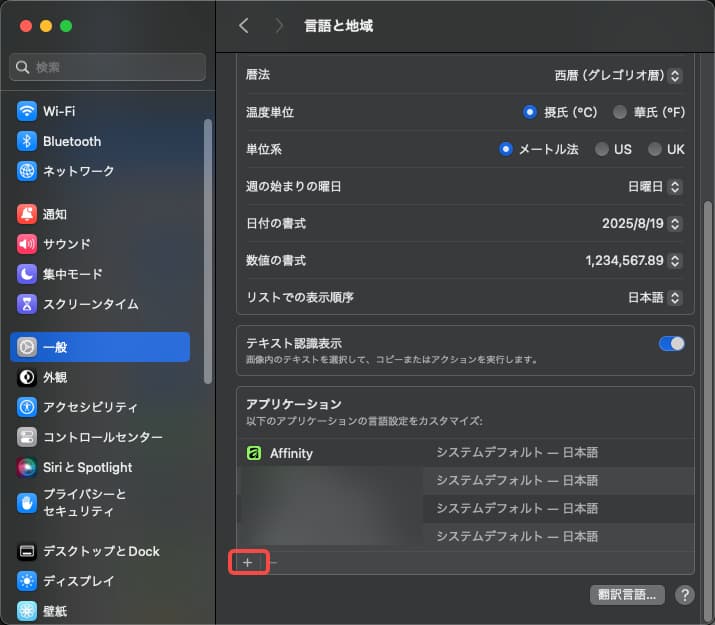Image resolution: width=715 pixels, height=625 pixels.
Task: Remove application with the minus button
Action: pos(274,563)
